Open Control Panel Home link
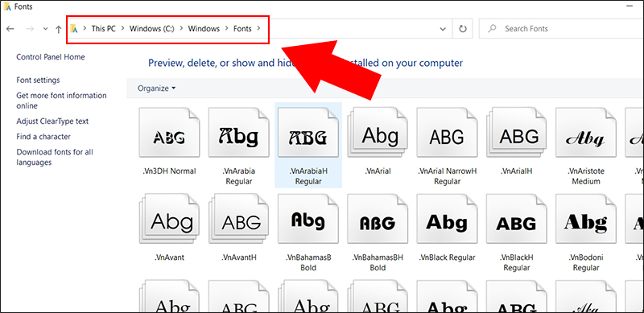Screen dimensions: 644x313 coord(51,57)
